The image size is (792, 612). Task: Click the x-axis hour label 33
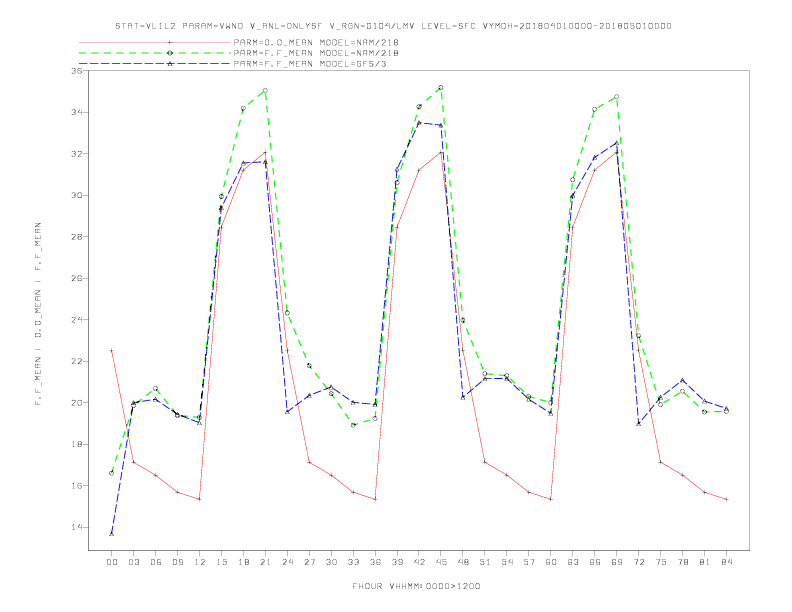pyautogui.click(x=353, y=562)
